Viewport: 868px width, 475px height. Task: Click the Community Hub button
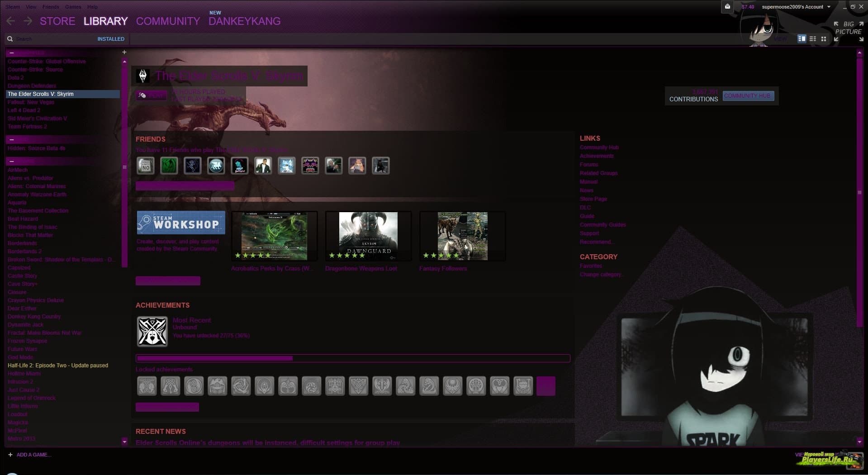pos(748,96)
